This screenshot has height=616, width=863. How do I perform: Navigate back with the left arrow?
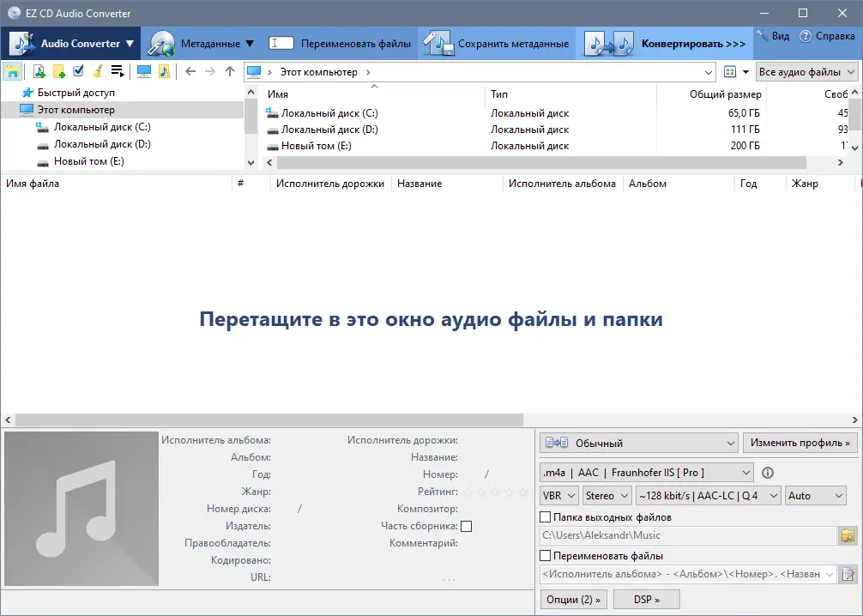click(189, 71)
